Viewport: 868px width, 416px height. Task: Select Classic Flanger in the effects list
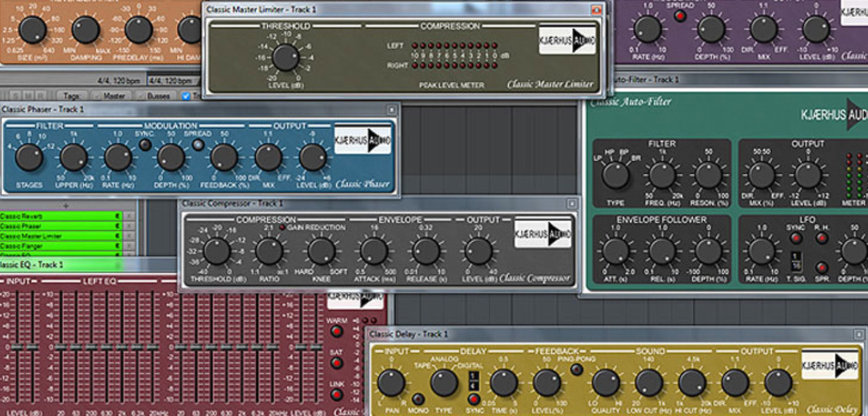point(61,247)
